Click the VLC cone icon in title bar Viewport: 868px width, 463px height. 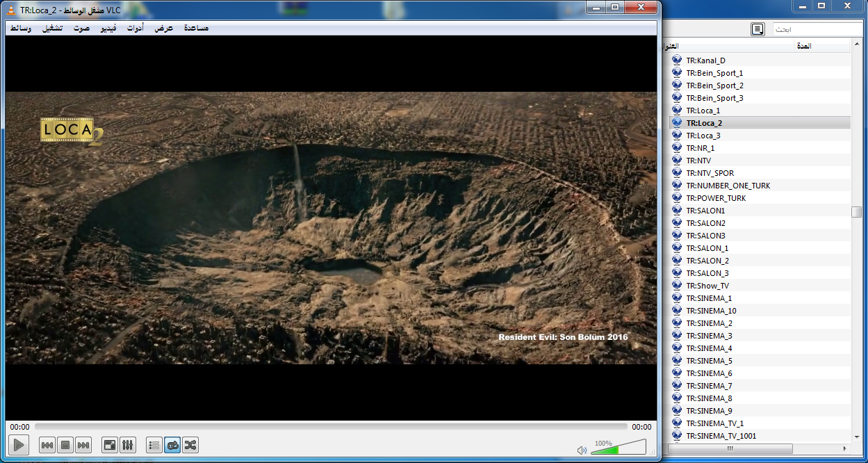tap(11, 9)
